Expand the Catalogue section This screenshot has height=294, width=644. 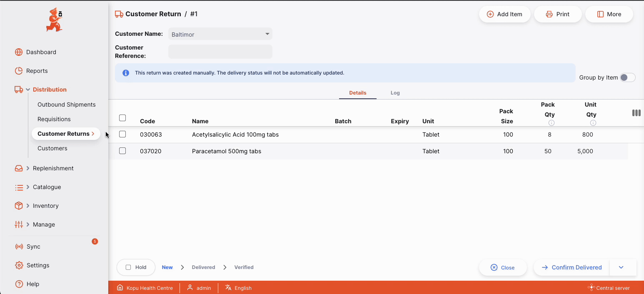[28, 187]
